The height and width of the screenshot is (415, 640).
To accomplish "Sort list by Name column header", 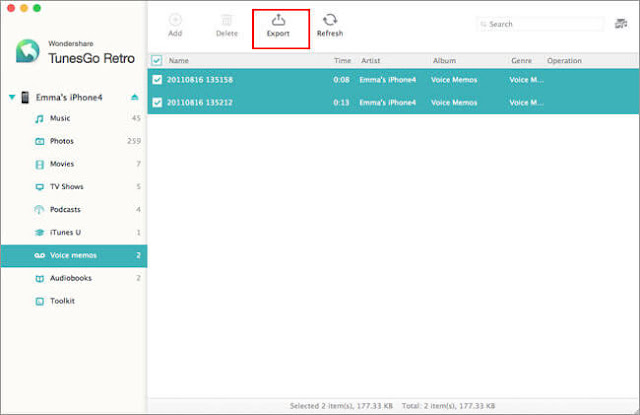I will pos(179,60).
